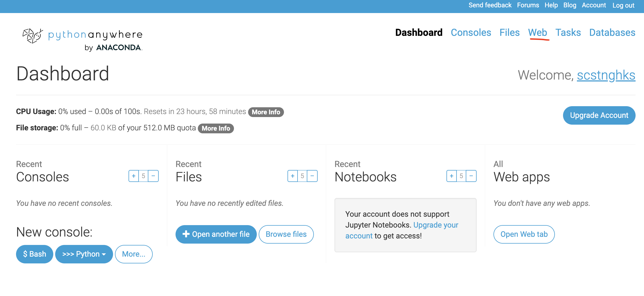Go to the Databases tab
644x296 pixels.
[x=612, y=33]
